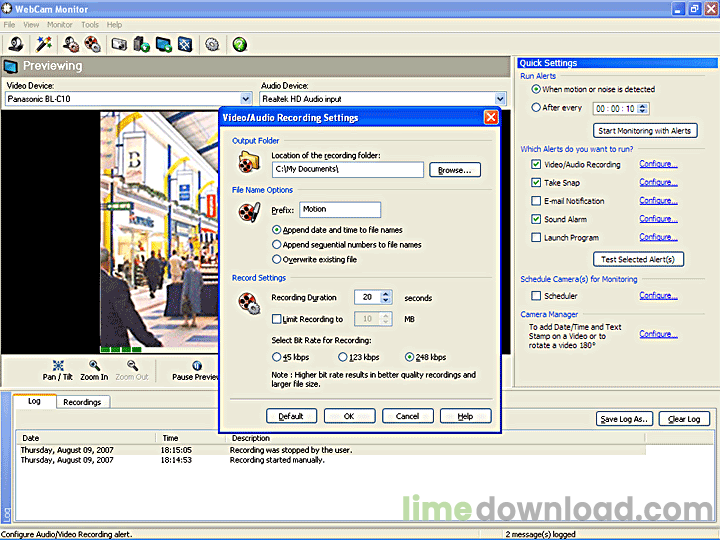Viewport: 720px width, 540px height.
Task: Select 'Overwrite existing file' option
Action: [x=276, y=259]
